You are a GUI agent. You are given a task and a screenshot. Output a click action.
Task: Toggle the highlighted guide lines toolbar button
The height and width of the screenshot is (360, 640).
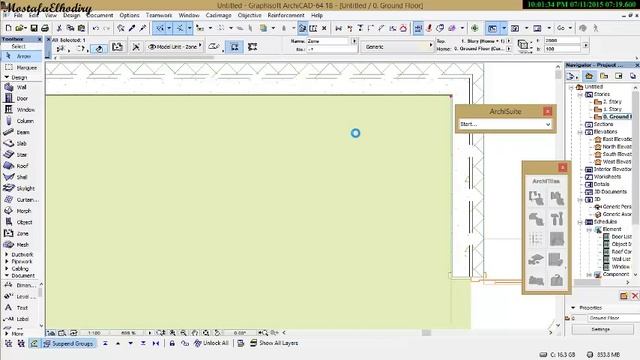(x=160, y=28)
